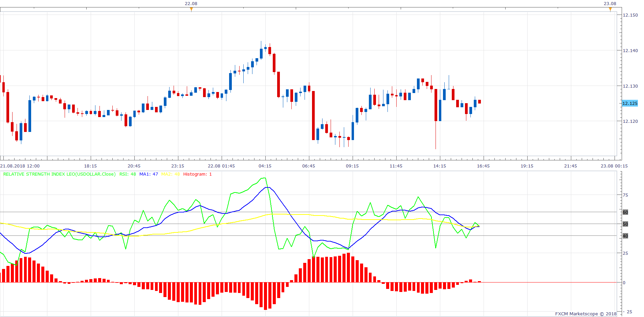Click the '21.08.2018 12:00' time axis label
644x317 pixels.
point(20,166)
